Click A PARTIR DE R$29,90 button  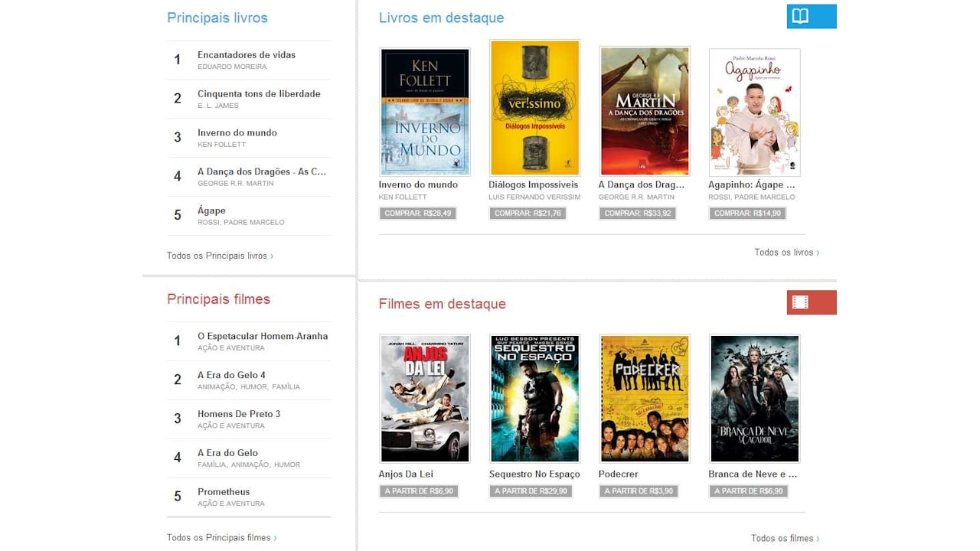531,491
